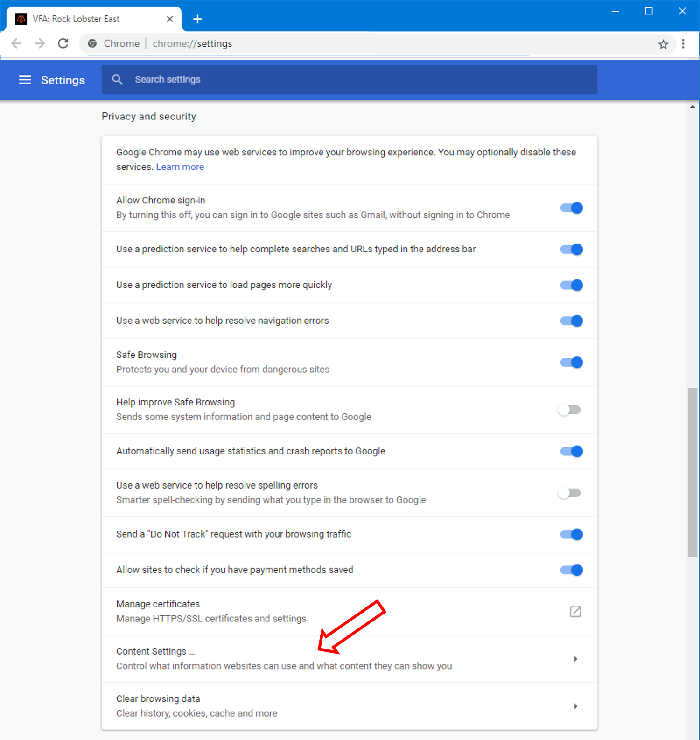The height and width of the screenshot is (740, 700).
Task: Close the VFA: Rock Lobster East tab
Action: 170,19
